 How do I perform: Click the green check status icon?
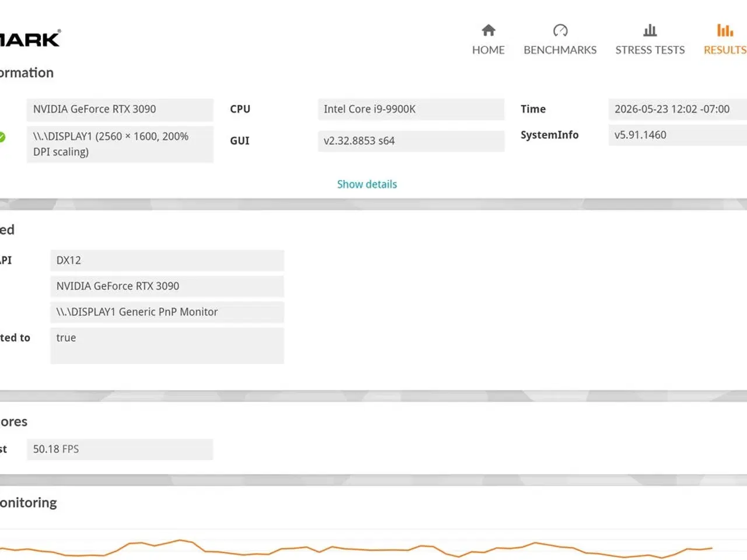[x=2, y=137]
